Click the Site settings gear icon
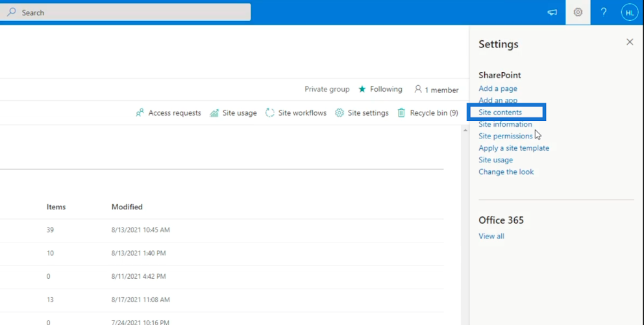 point(340,112)
